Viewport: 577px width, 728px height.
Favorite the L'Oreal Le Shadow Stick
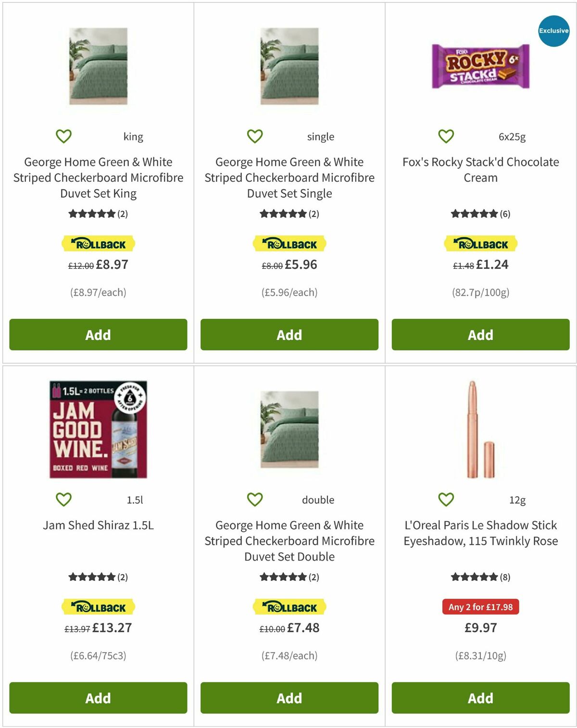445,500
